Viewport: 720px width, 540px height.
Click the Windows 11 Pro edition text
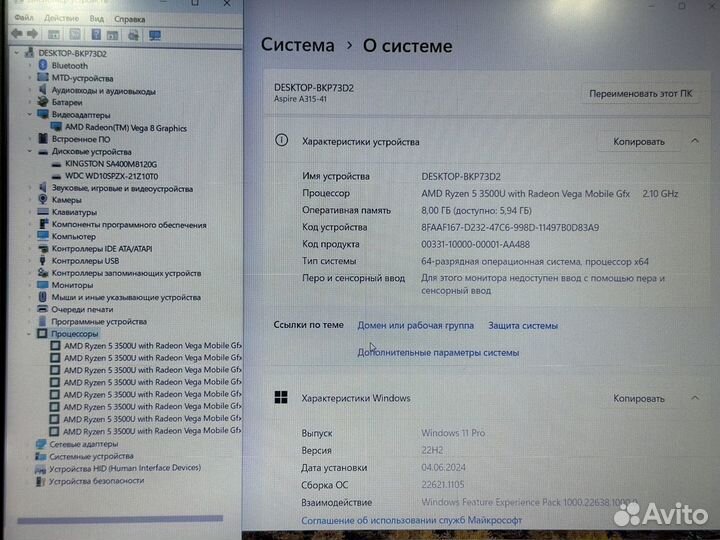(x=453, y=433)
